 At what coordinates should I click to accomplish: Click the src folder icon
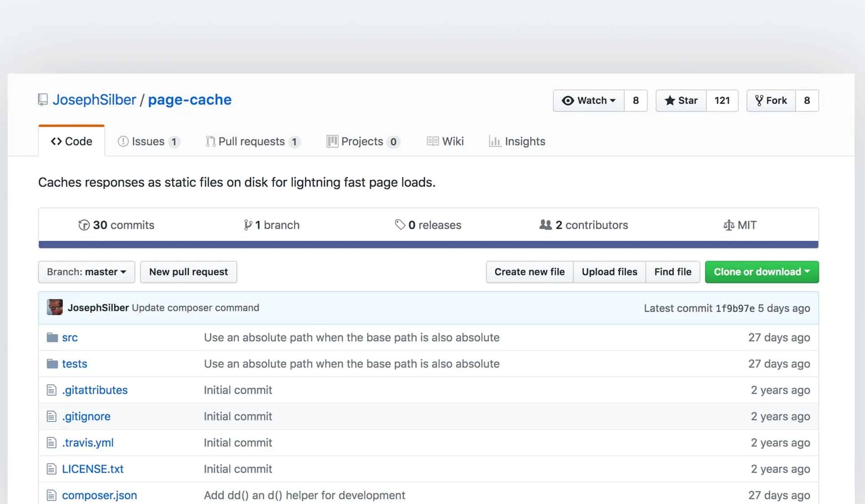click(x=52, y=337)
